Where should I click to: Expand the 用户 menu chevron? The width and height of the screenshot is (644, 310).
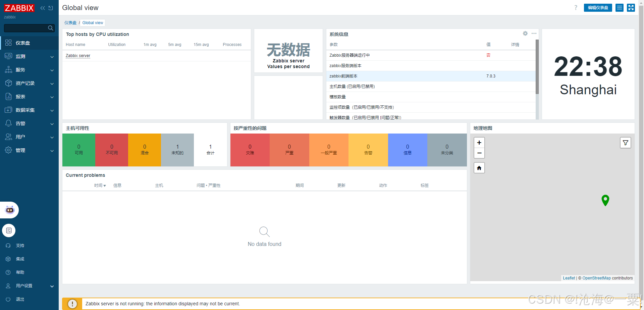tap(52, 137)
